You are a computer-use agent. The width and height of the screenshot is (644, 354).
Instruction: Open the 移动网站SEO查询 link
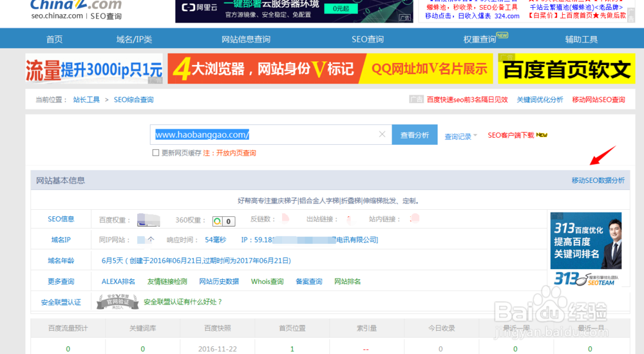click(x=598, y=99)
